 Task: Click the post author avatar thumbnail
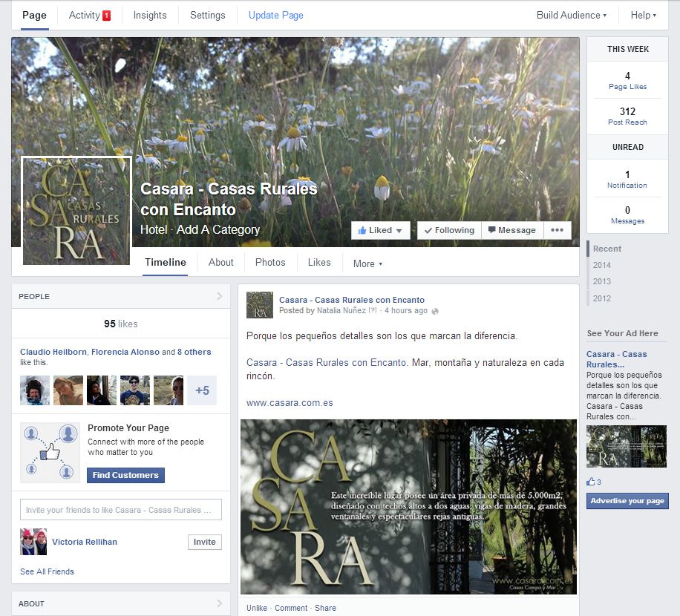pos(260,305)
